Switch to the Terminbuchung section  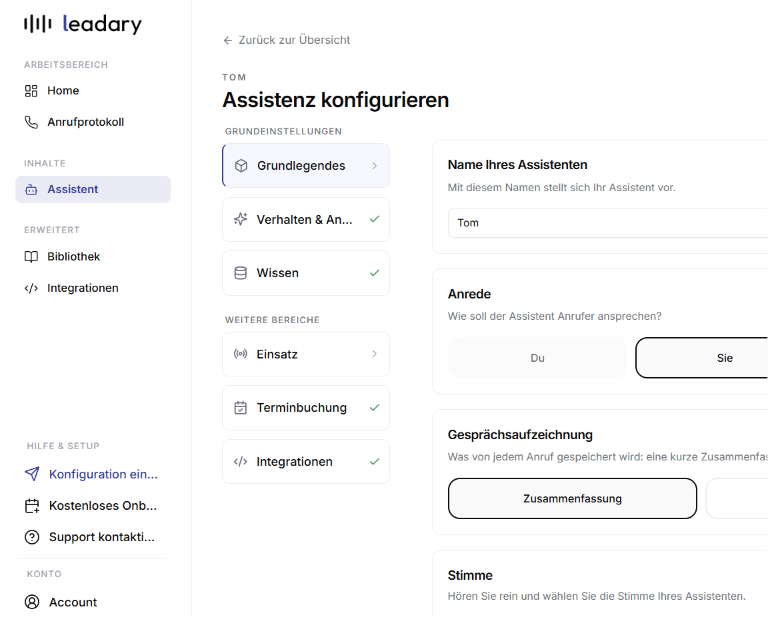[306, 407]
